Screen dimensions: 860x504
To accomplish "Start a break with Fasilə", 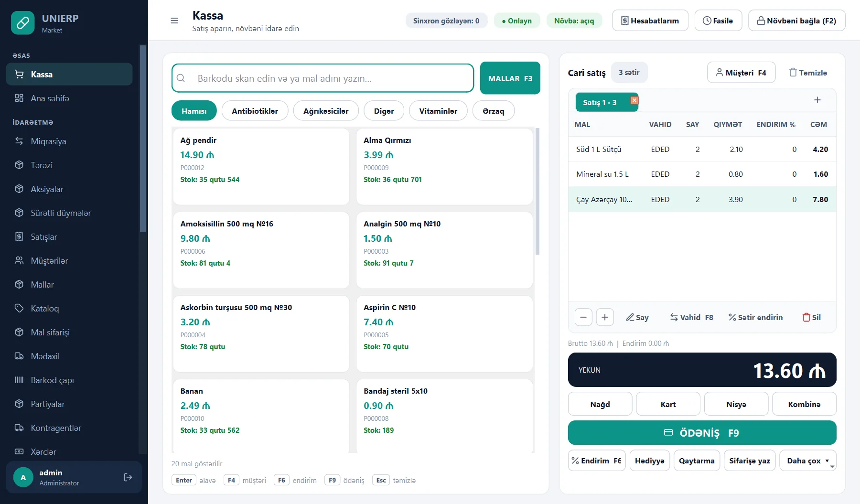I will 718,21.
